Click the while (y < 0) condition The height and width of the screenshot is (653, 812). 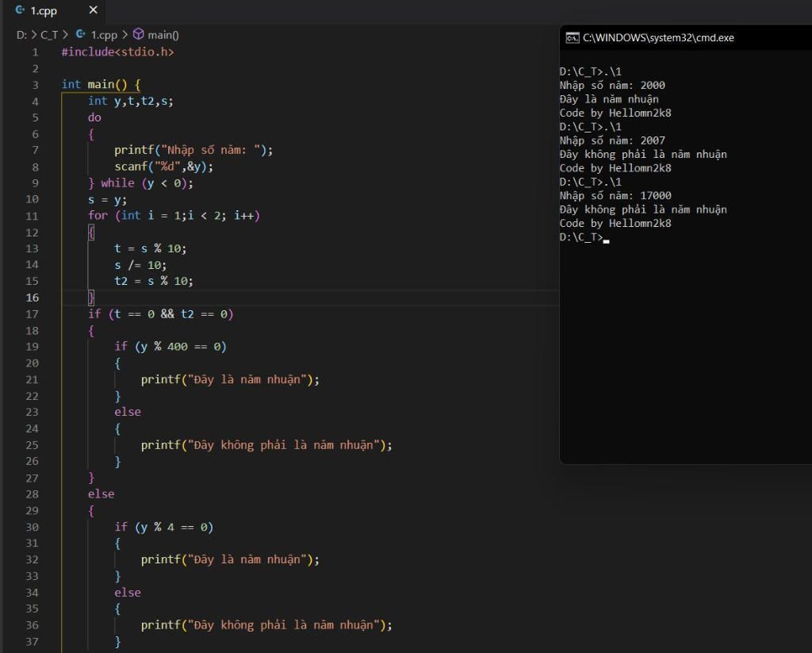pyautogui.click(x=147, y=183)
